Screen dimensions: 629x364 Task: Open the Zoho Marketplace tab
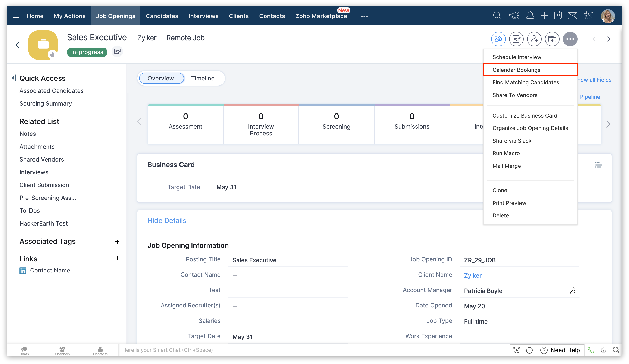coord(321,16)
